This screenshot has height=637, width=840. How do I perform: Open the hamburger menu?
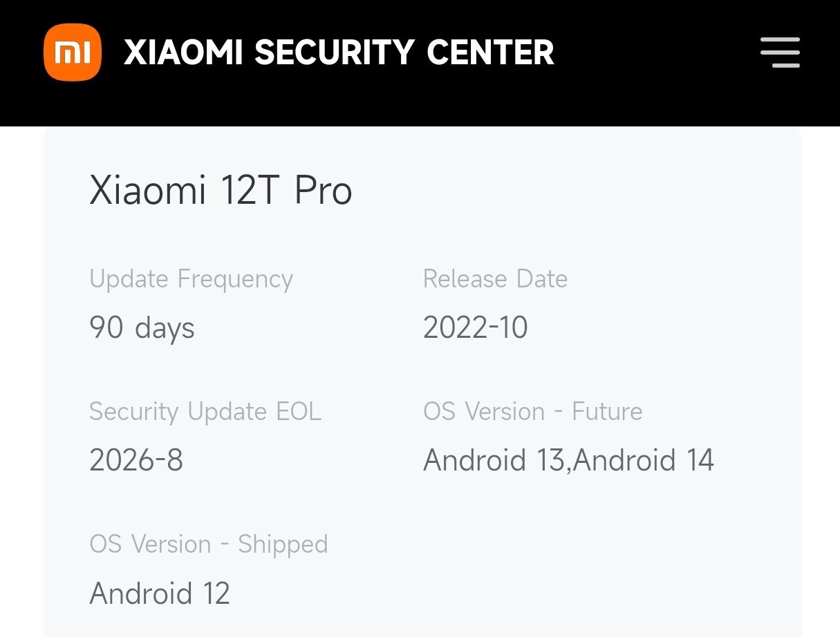click(780, 53)
